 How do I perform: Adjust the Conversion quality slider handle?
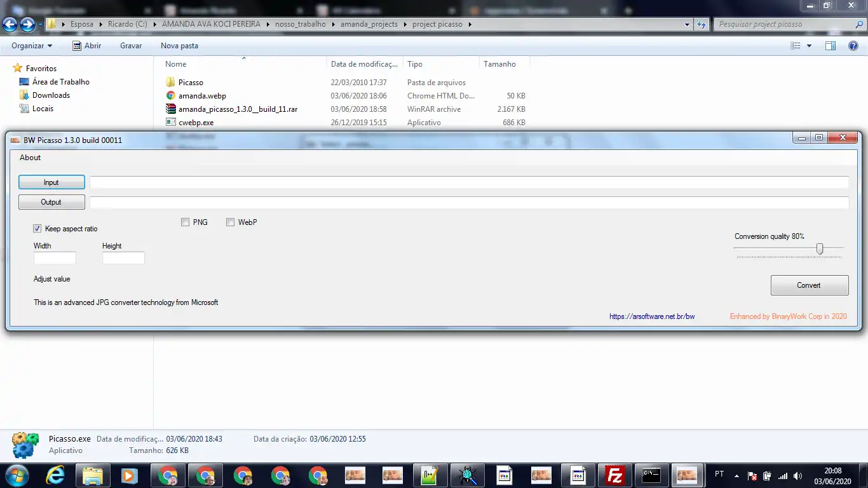[820, 248]
